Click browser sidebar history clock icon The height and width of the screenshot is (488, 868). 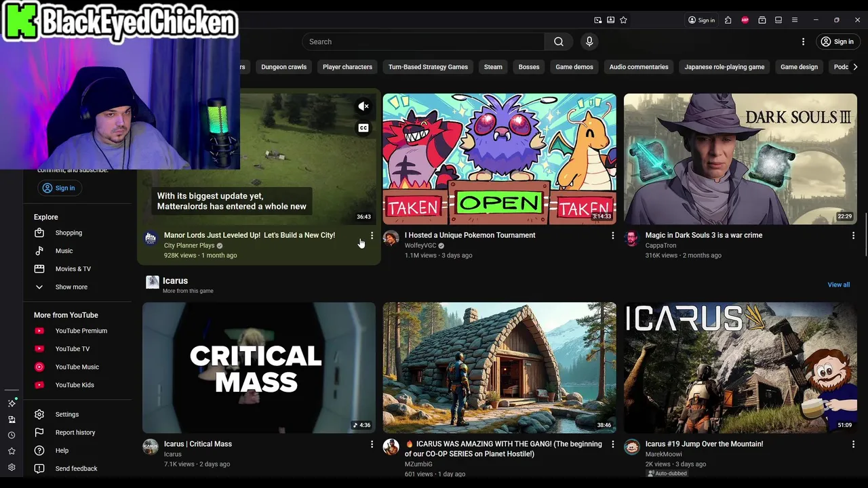12,435
